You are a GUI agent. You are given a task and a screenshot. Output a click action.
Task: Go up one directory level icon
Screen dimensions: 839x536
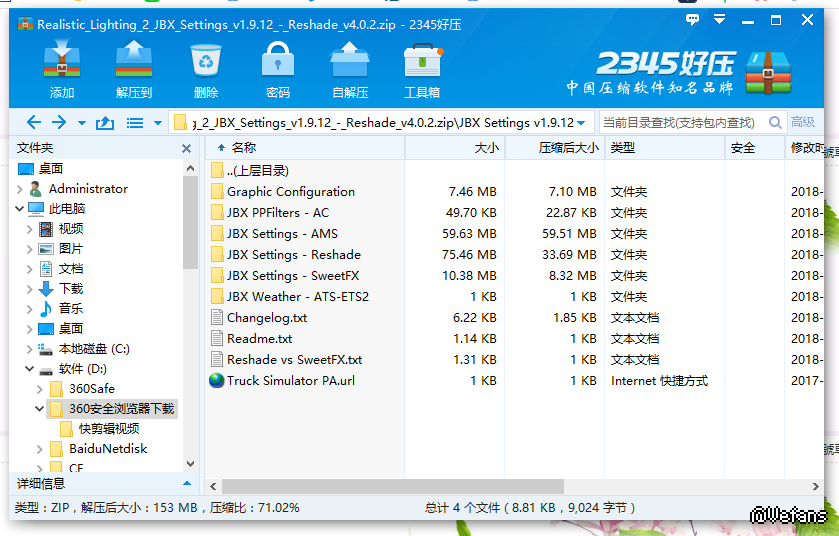pyautogui.click(x=104, y=123)
